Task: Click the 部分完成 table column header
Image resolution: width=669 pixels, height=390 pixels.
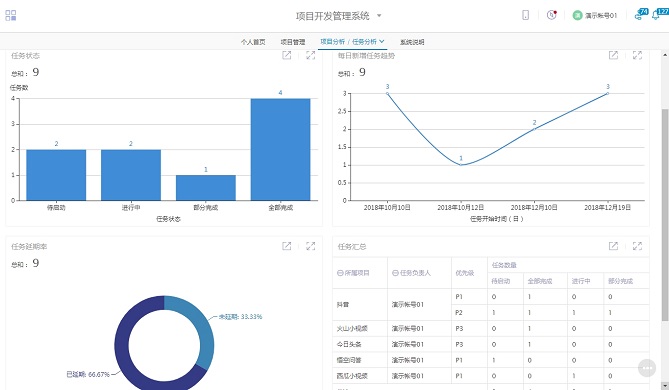Action: [626, 281]
